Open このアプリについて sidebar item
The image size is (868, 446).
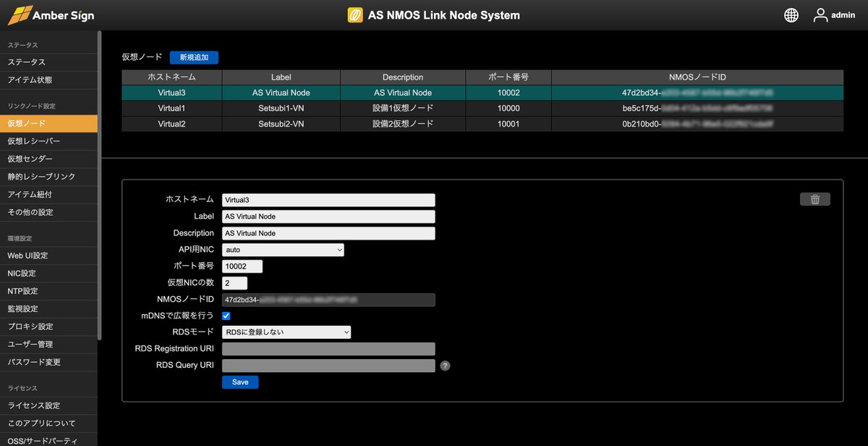click(x=48, y=423)
